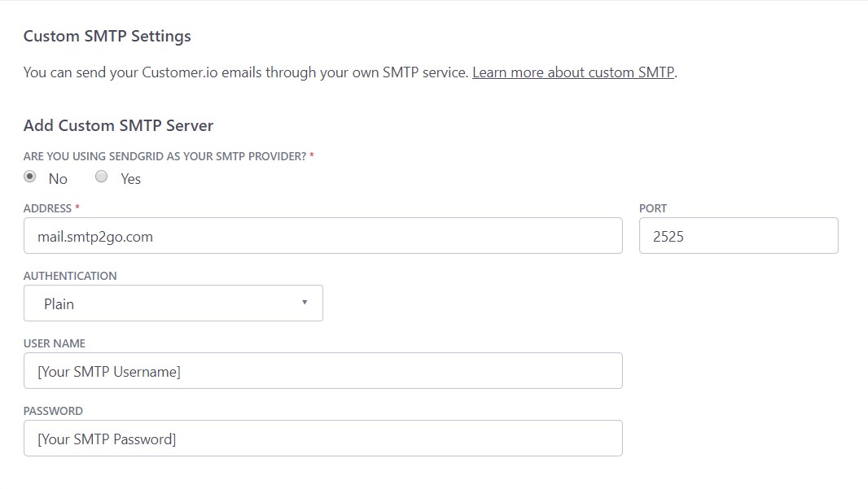The width and height of the screenshot is (868, 489).
Task: Click the word Yes beside the radio
Action: coord(130,179)
